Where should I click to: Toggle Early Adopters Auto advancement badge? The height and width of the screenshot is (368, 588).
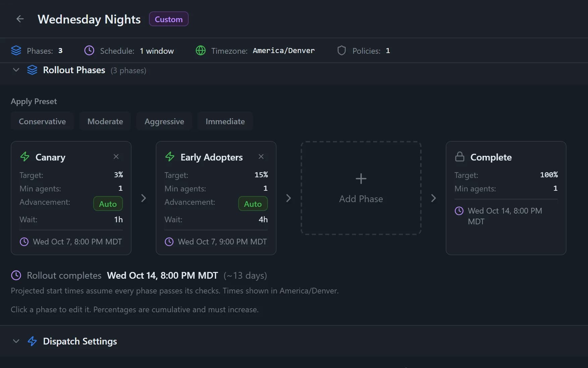(x=253, y=204)
